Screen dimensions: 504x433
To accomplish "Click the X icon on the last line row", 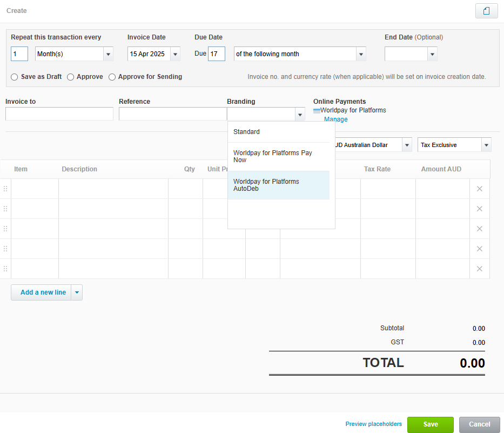I will pos(479,269).
